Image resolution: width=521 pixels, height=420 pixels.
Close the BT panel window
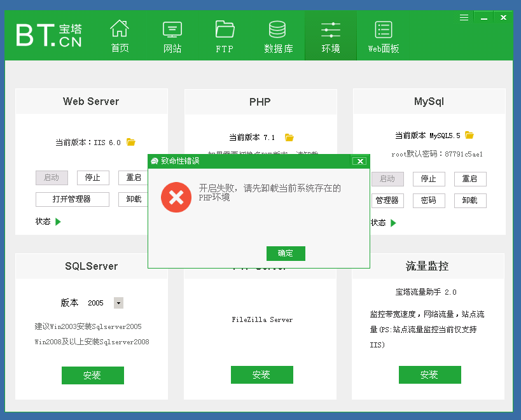(503, 18)
